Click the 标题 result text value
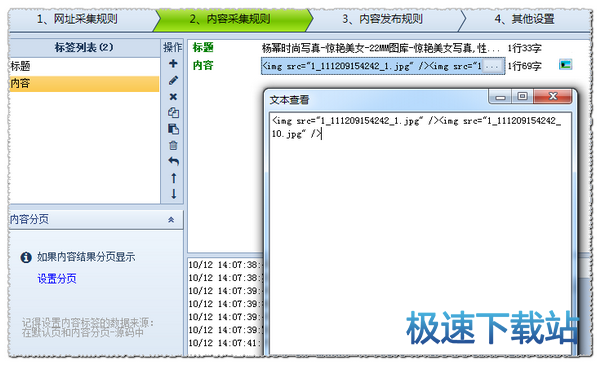The image size is (600, 365). (x=381, y=48)
